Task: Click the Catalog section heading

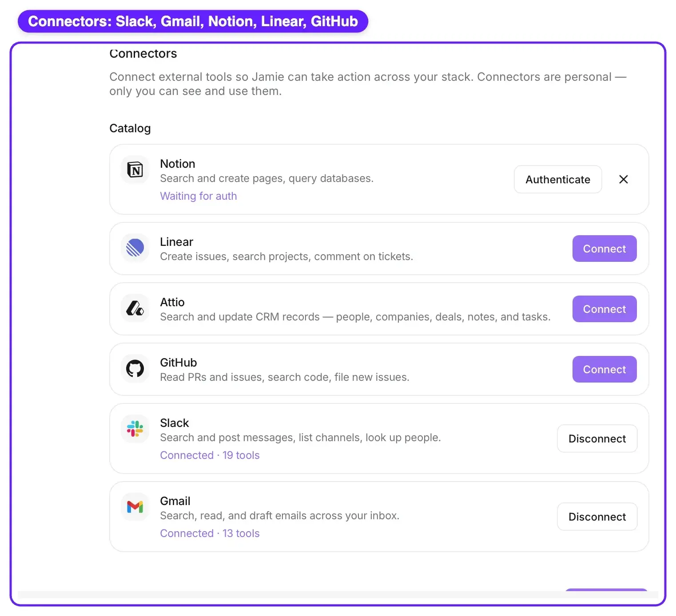Action: 130,128
